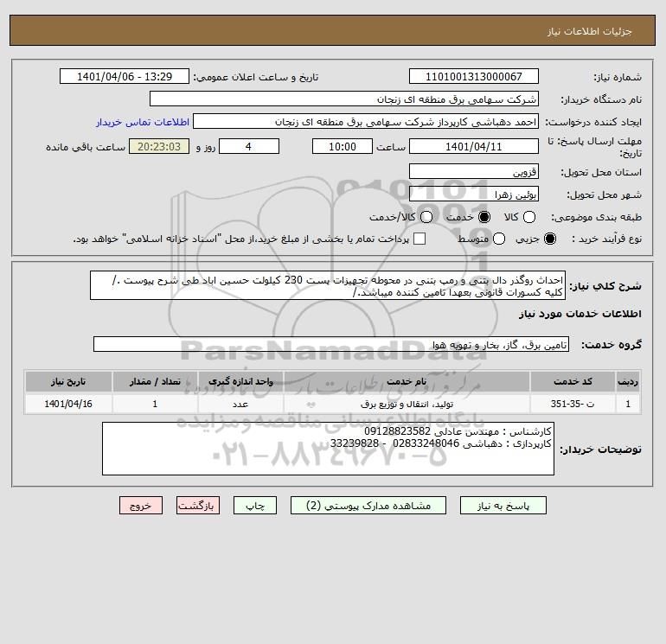Viewport: 666px width, 644px height.
Task: Click the چاپ print button
Action: [x=255, y=505]
